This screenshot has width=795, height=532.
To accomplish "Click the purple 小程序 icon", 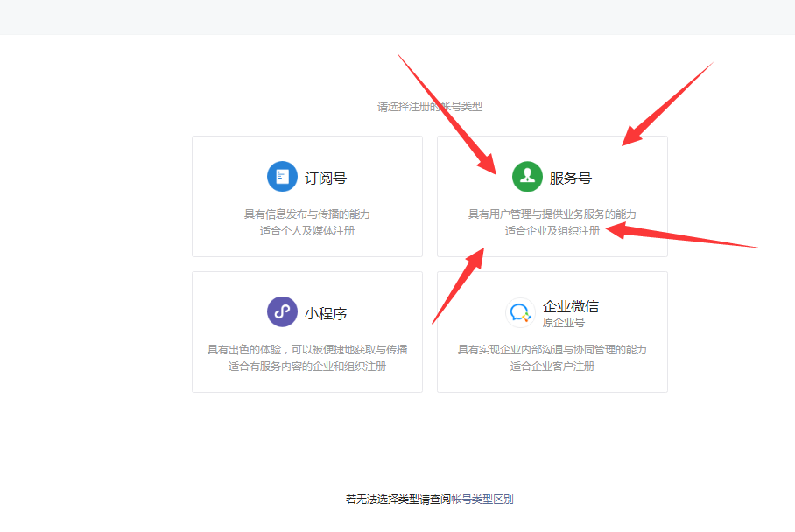I will (282, 311).
